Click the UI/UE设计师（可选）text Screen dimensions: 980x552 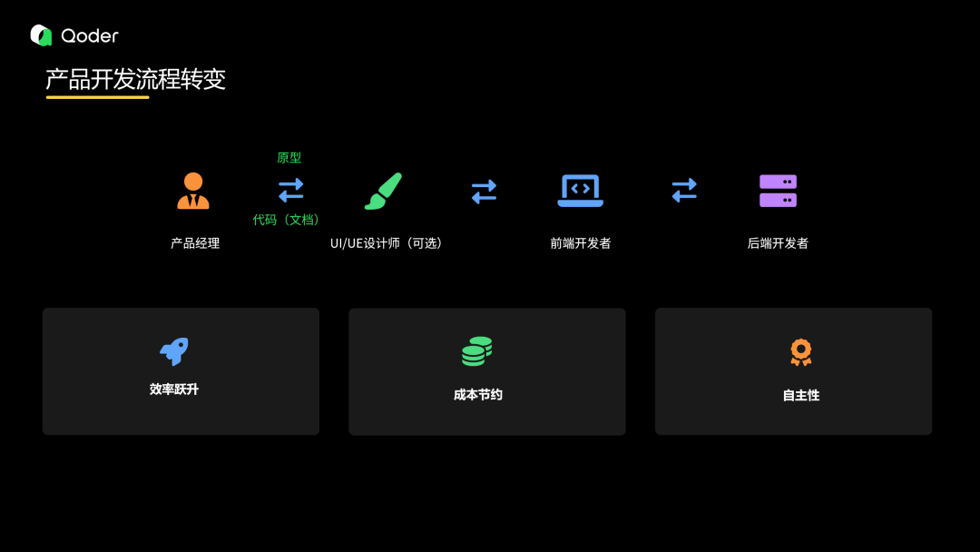(385, 243)
